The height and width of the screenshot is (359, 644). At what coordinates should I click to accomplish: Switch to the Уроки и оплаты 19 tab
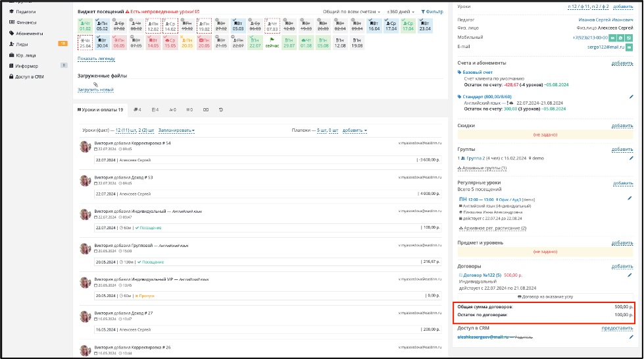pyautogui.click(x=100, y=110)
